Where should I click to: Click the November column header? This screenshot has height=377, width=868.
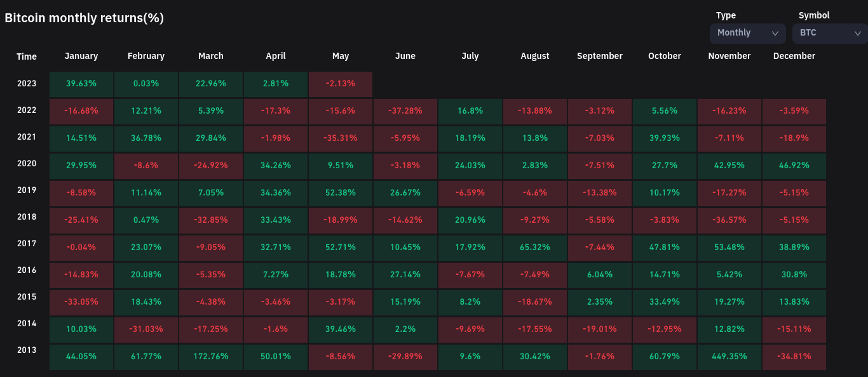point(729,56)
